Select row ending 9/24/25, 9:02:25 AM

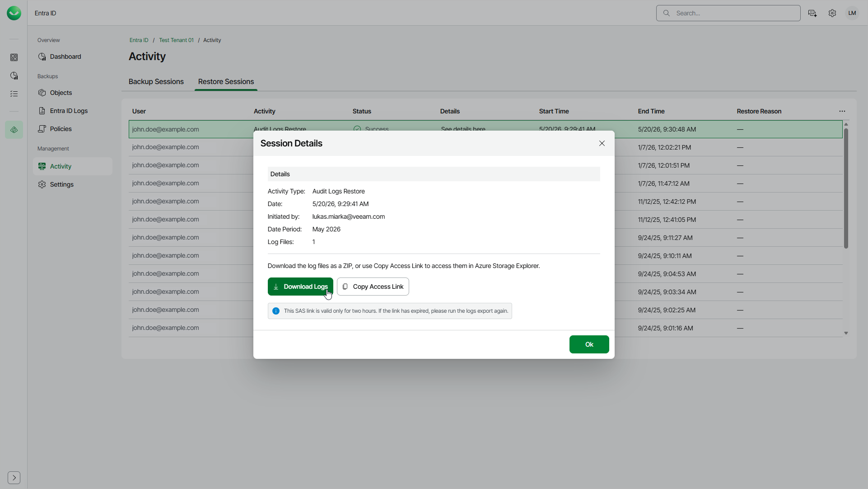485,310
